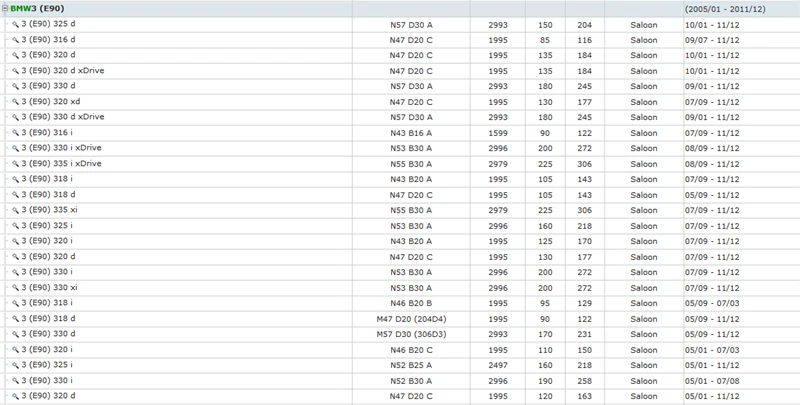Click magnifier of 325 i N52 B25 A row
Viewport: 800px width, 405px height.
point(15,366)
